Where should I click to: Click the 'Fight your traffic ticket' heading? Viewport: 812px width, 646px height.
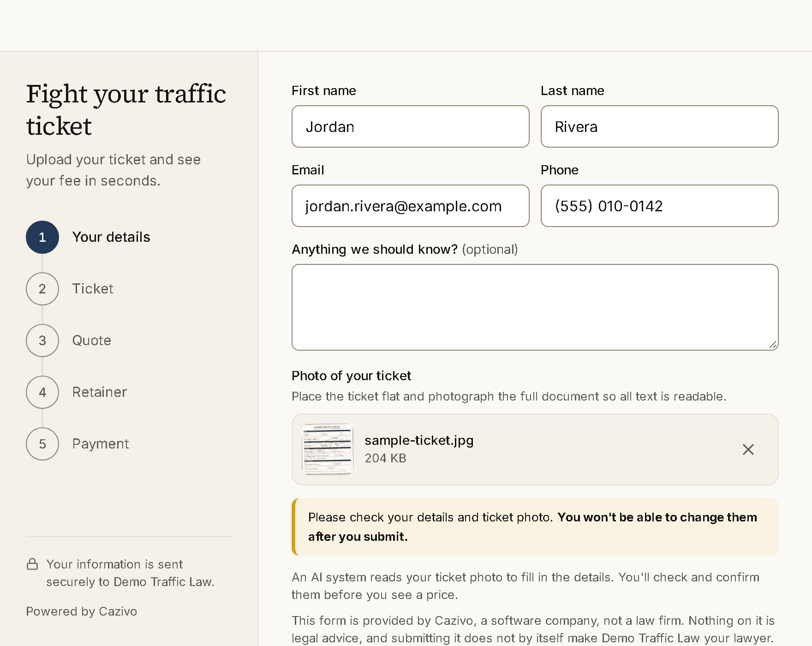[126, 110]
